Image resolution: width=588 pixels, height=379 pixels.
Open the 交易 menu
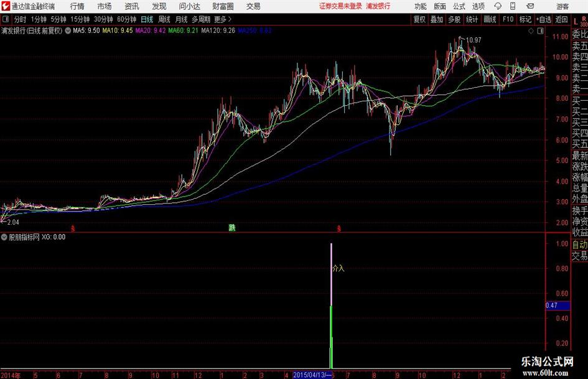click(x=253, y=6)
